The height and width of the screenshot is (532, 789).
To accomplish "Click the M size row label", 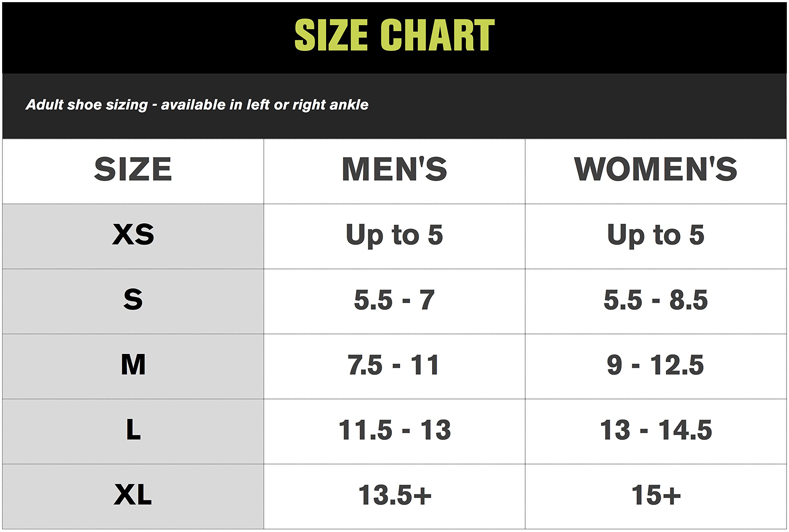I will click(x=133, y=365).
